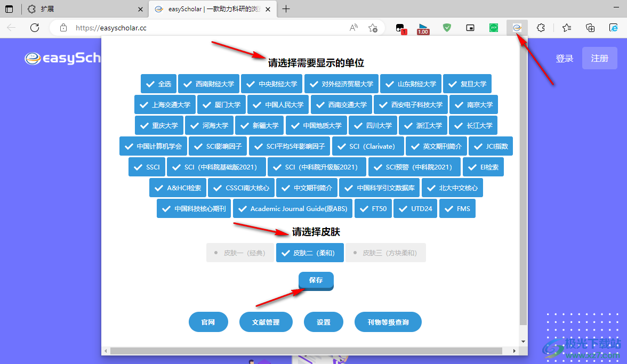Select 皮肤三（方块柔和）skin
Screen dimensions: 627x364
tap(385, 253)
